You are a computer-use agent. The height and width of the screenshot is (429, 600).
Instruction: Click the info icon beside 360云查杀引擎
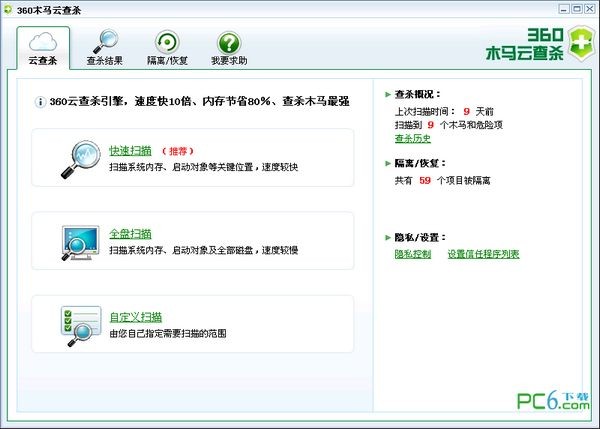pos(40,102)
